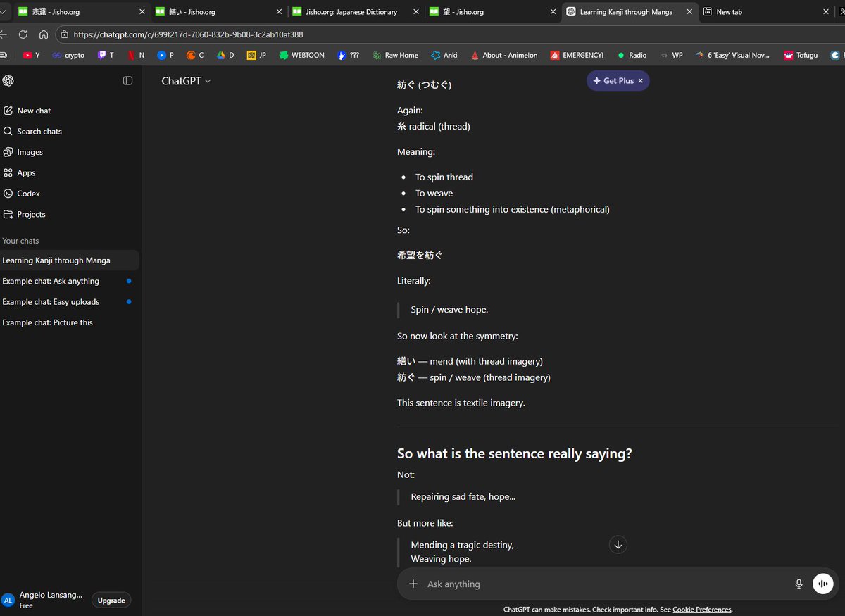Screen dimensions: 845x616
Task: Close the 悲運 - Jisho.org tab
Action: 142,12
